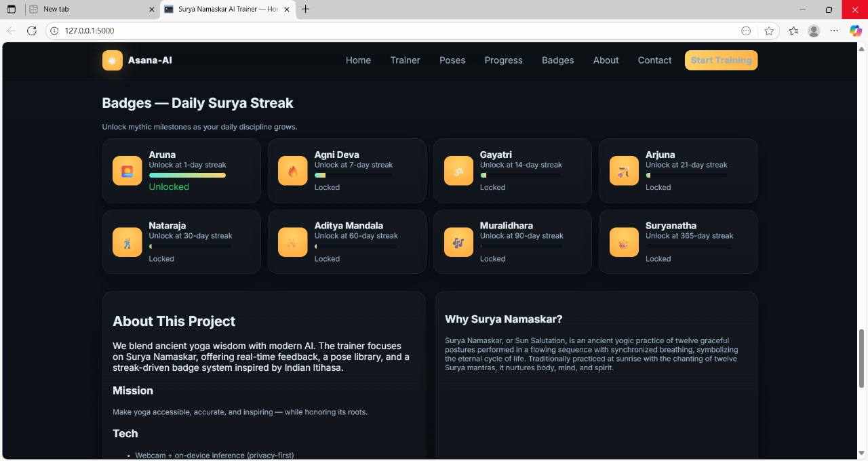Click the Aruna sunrise badge icon
The height and width of the screenshot is (461, 868).
[127, 171]
